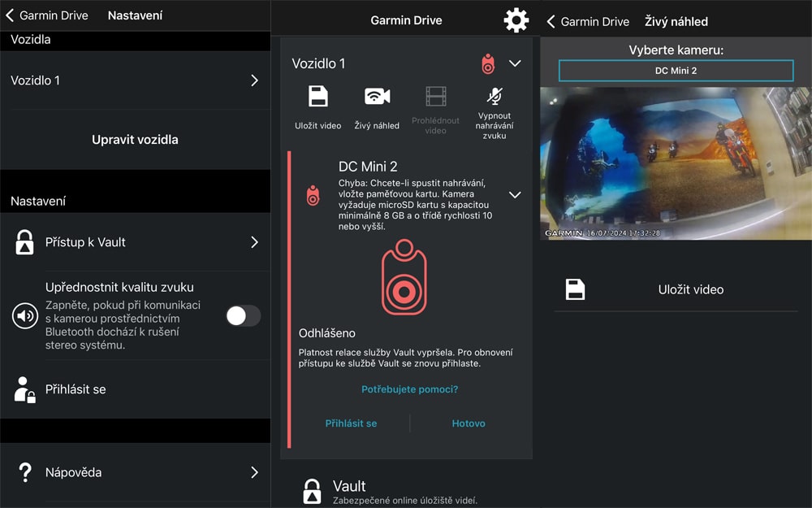812x508 pixels.
Task: Collapse the DC Mini 2 details chevron
Action: tap(515, 195)
